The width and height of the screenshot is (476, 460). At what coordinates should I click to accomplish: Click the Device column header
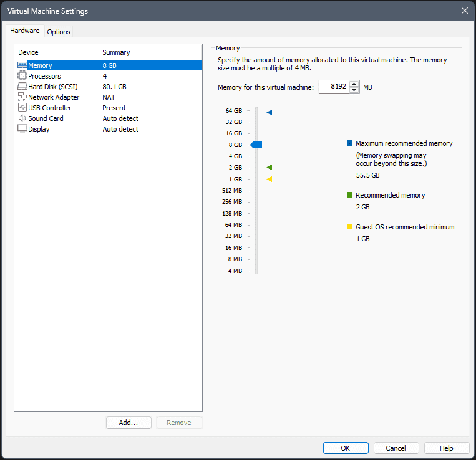pos(57,52)
